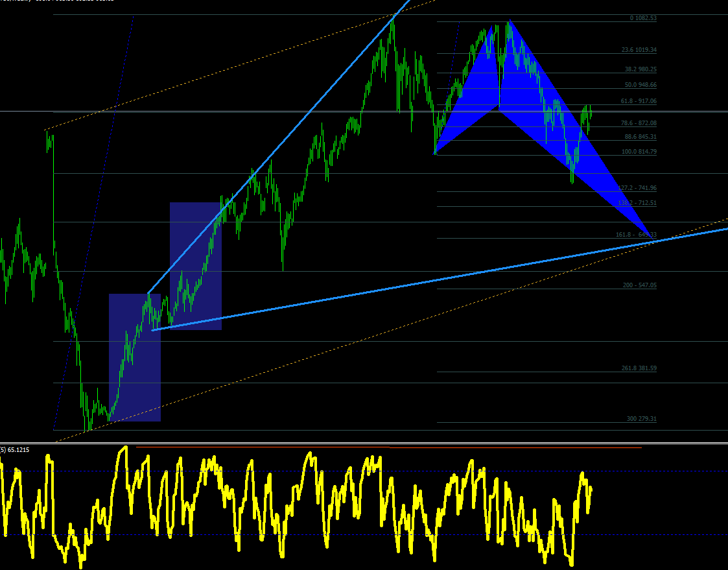The width and height of the screenshot is (728, 570).
Task: Click the 138.2 - 712.51 extension label
Action: point(637,202)
